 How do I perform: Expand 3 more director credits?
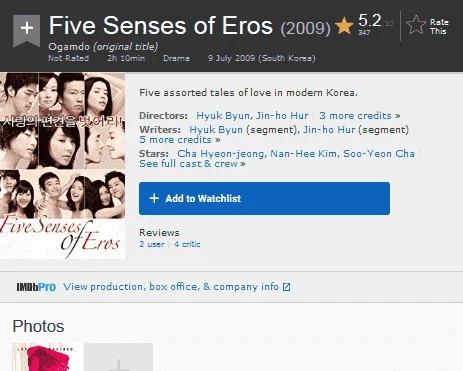tap(360, 116)
